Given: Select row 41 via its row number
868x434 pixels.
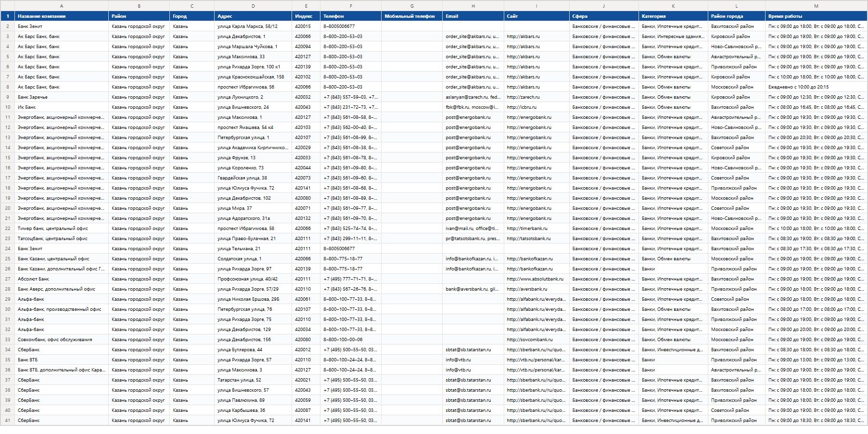Looking at the screenshot, I should point(8,421).
